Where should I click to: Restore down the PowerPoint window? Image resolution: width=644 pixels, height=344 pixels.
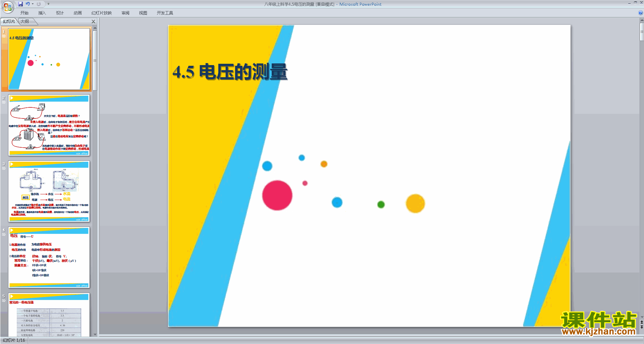pos(635,3)
